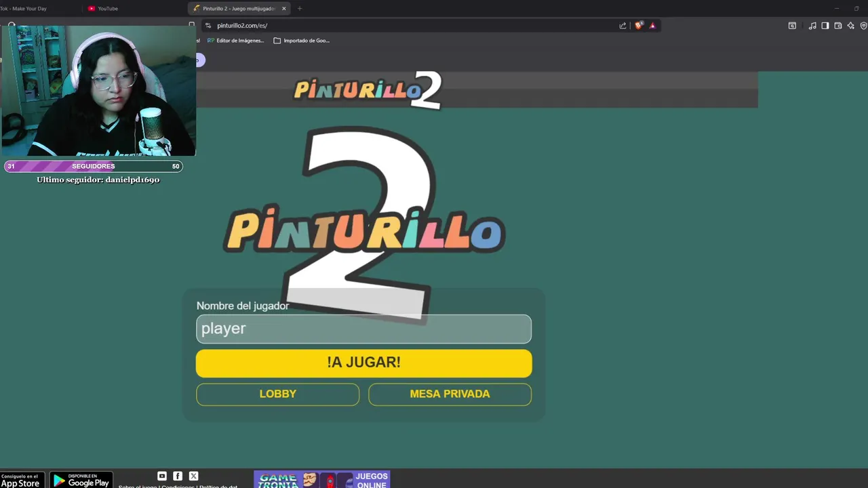
Task: Toggle the browser sidebar panel icon
Action: 825,26
